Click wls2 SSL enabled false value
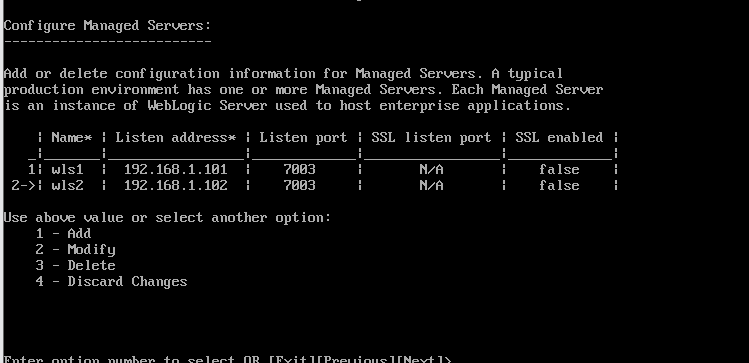The width and height of the screenshot is (749, 363). [x=559, y=185]
